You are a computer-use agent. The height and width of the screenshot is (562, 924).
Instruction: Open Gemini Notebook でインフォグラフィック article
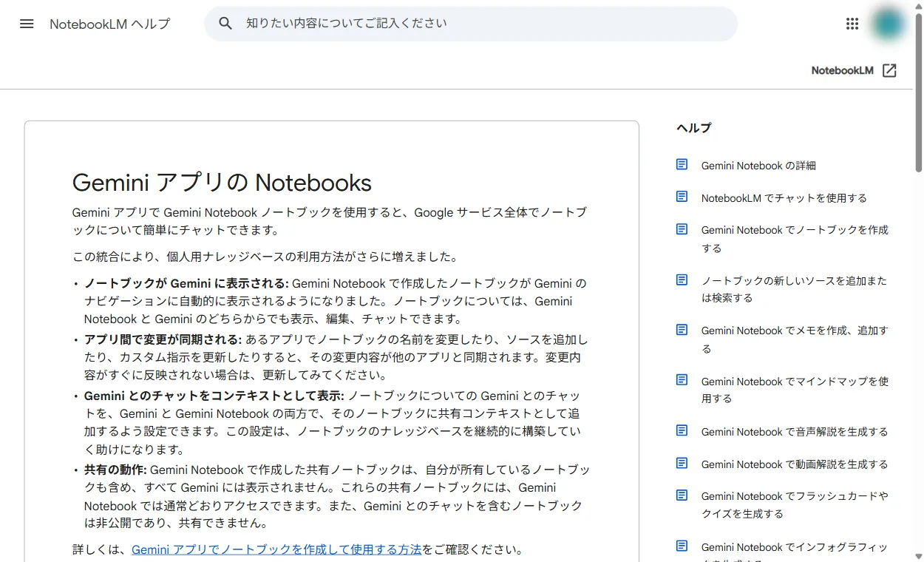pyautogui.click(x=795, y=551)
